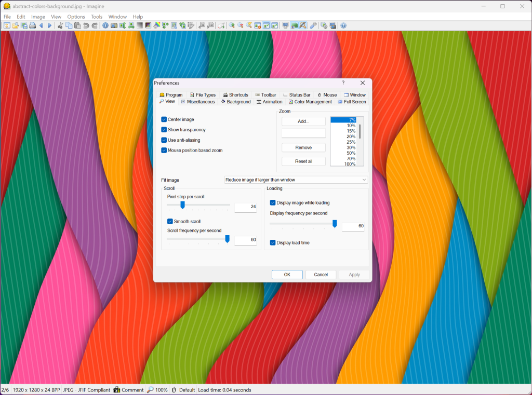The width and height of the screenshot is (532, 395).
Task: Toggle the Smooth scroll checkbox
Action: click(170, 222)
